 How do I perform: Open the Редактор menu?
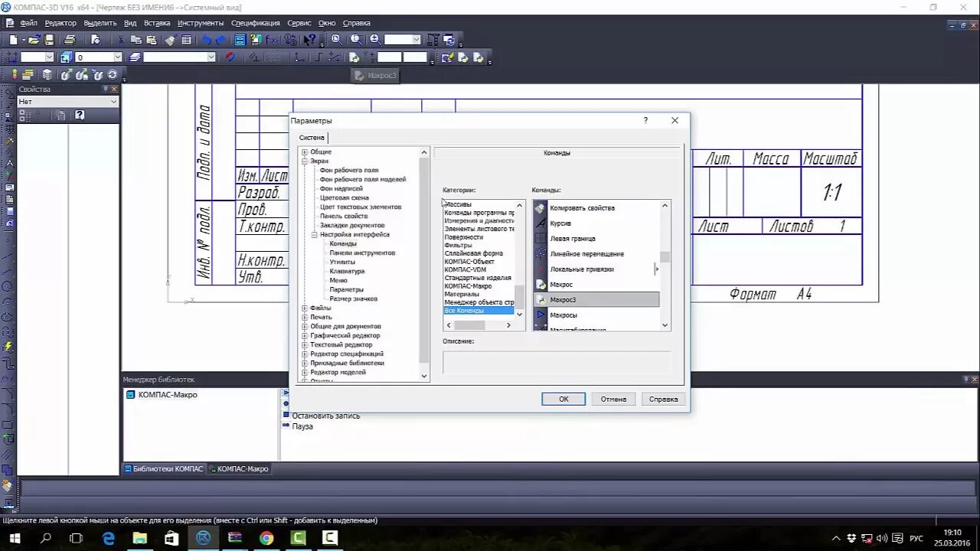60,23
